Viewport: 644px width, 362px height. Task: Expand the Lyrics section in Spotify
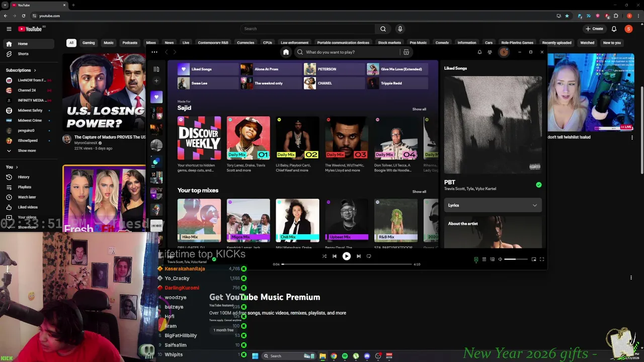pos(493,205)
